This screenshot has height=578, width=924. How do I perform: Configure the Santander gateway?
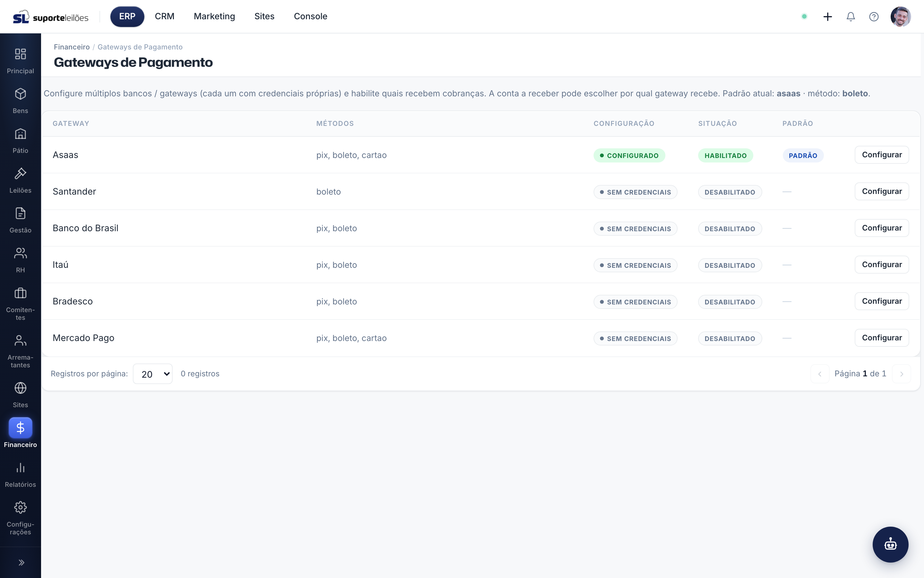[882, 191]
